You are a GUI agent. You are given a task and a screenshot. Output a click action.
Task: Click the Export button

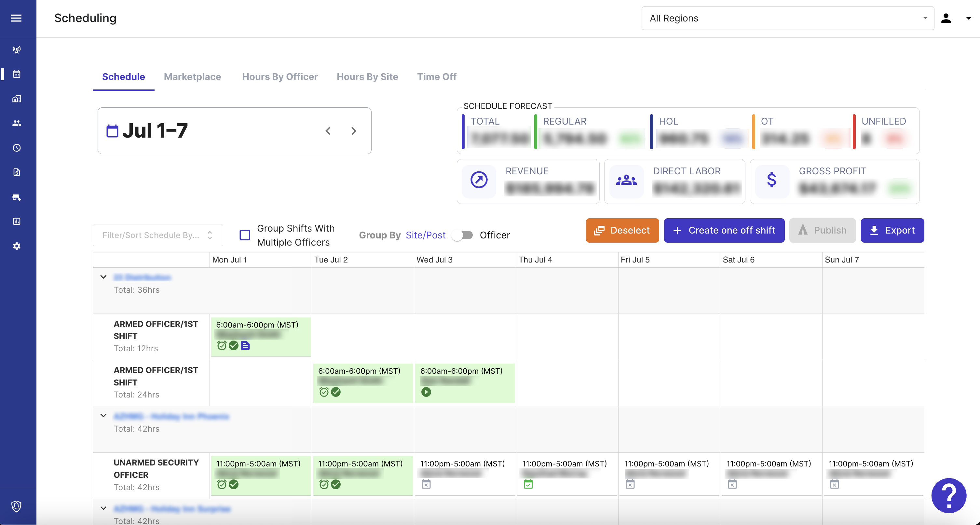click(x=892, y=231)
